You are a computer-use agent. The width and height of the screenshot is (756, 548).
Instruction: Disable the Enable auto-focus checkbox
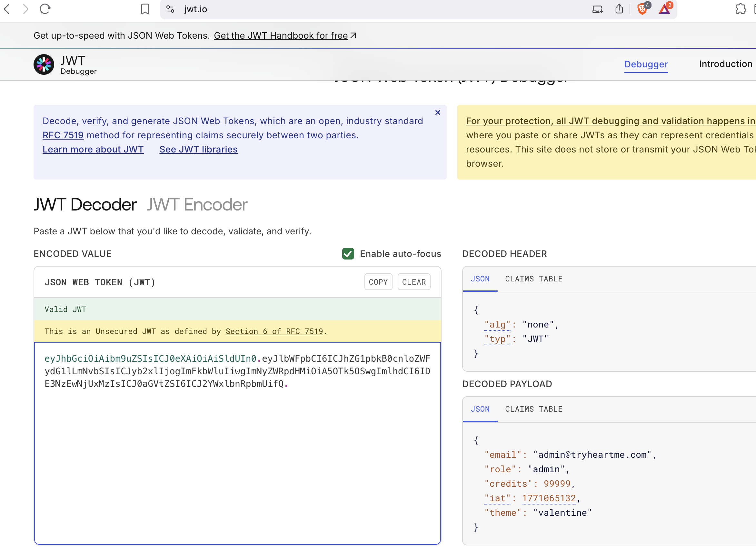(x=348, y=254)
